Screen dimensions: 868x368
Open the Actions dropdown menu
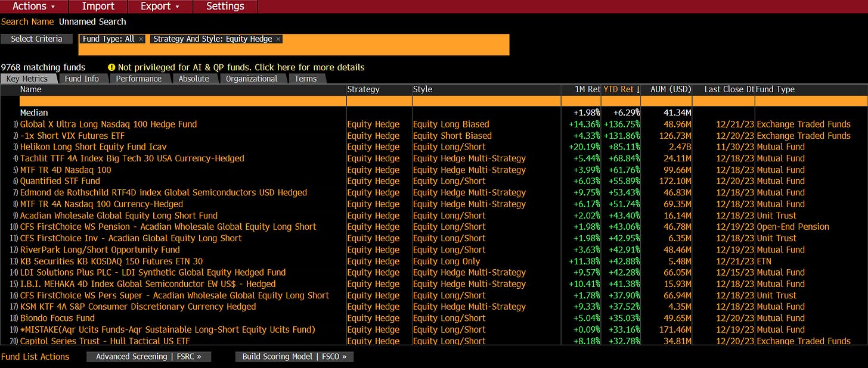point(34,6)
